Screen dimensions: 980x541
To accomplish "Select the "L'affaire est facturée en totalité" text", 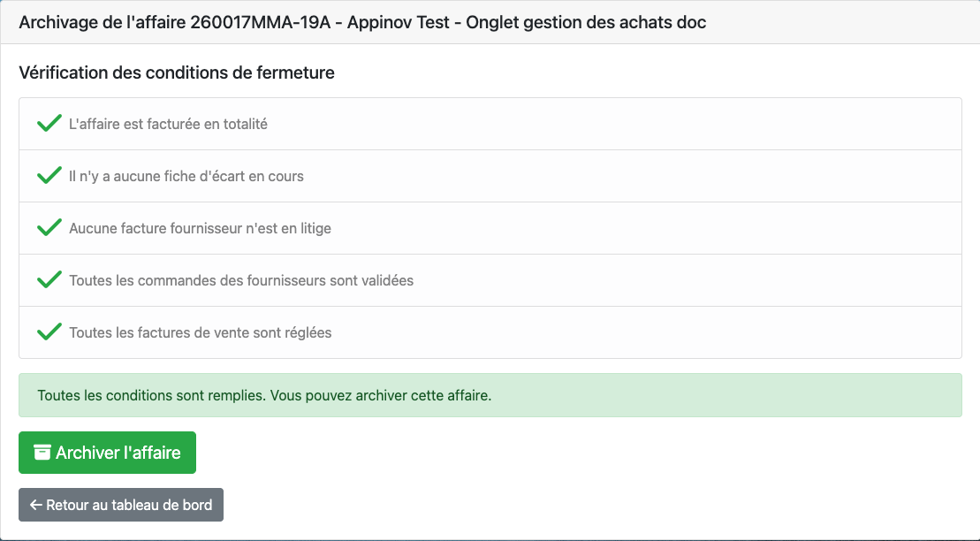I will pyautogui.click(x=168, y=125).
